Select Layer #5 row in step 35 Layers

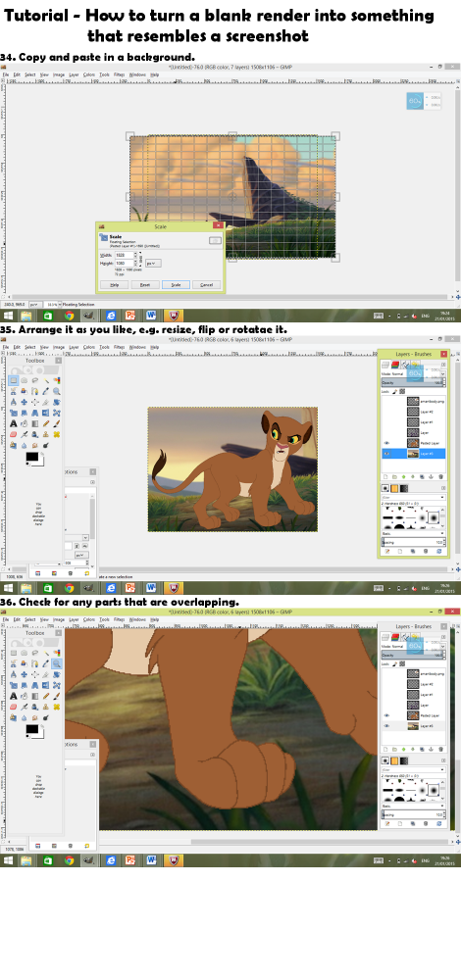[x=414, y=454]
